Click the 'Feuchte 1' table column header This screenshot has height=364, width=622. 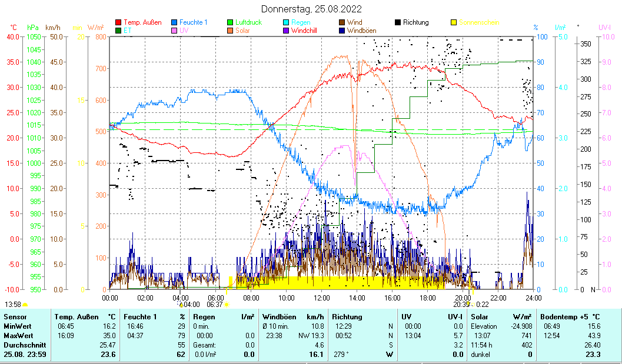140,317
